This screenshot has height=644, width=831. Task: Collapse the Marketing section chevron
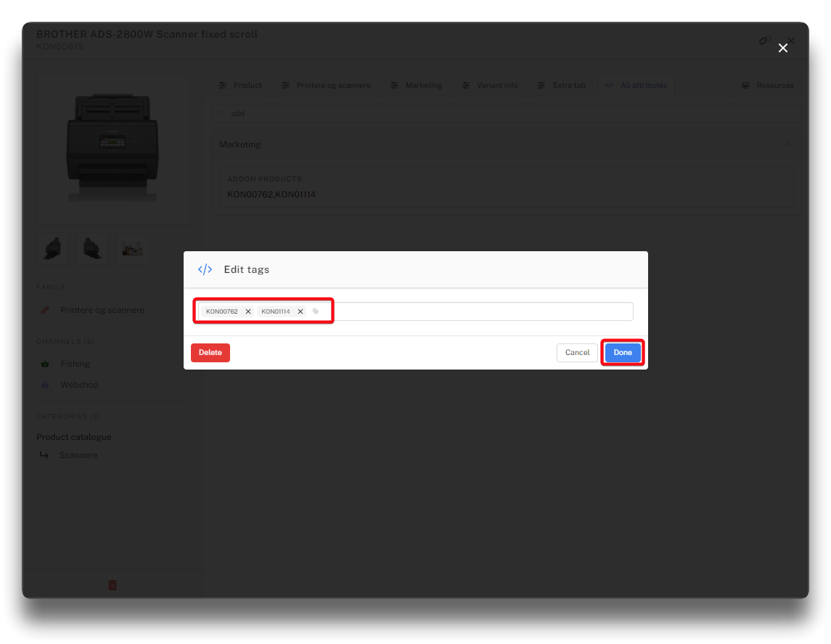click(x=787, y=144)
